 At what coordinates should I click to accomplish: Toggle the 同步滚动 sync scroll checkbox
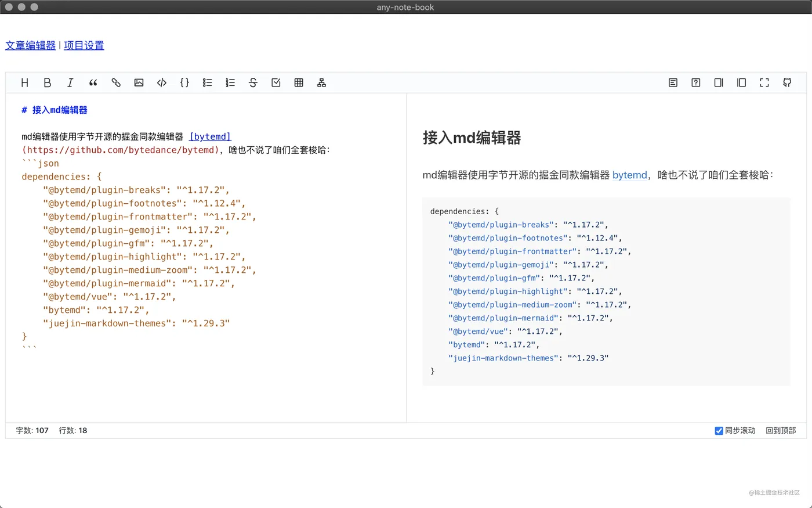click(x=719, y=430)
